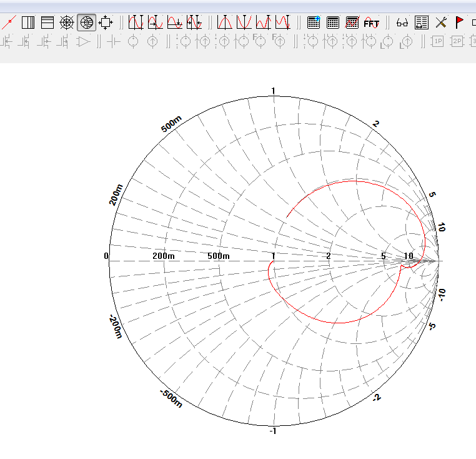
Task: Click the fit-to-box inward arrows icon
Action: [x=106, y=23]
